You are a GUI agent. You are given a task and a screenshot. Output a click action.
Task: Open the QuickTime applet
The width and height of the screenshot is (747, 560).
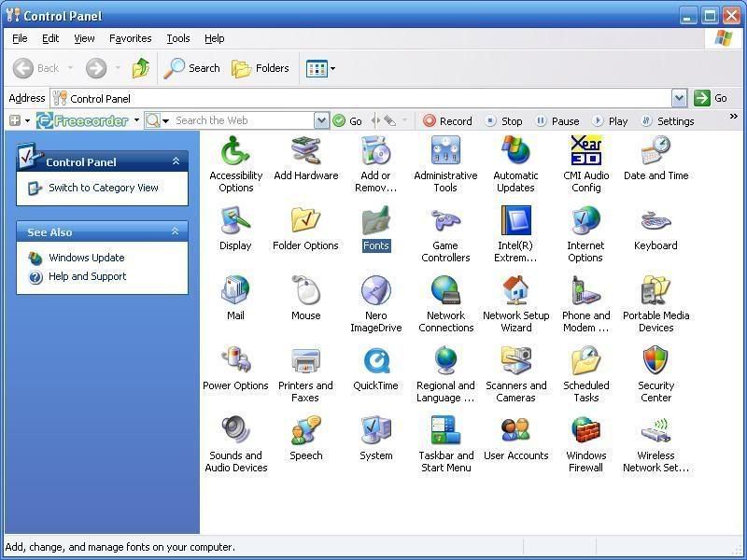pos(376,368)
